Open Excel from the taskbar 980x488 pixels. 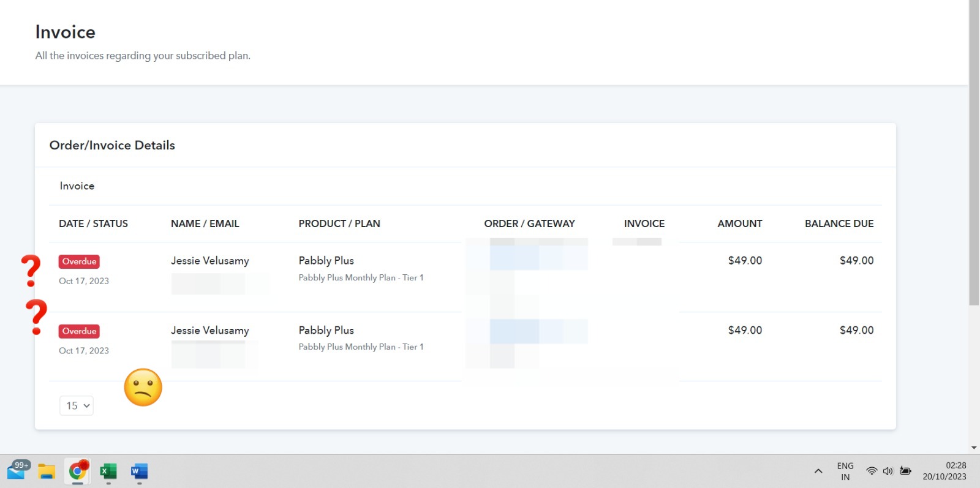108,471
